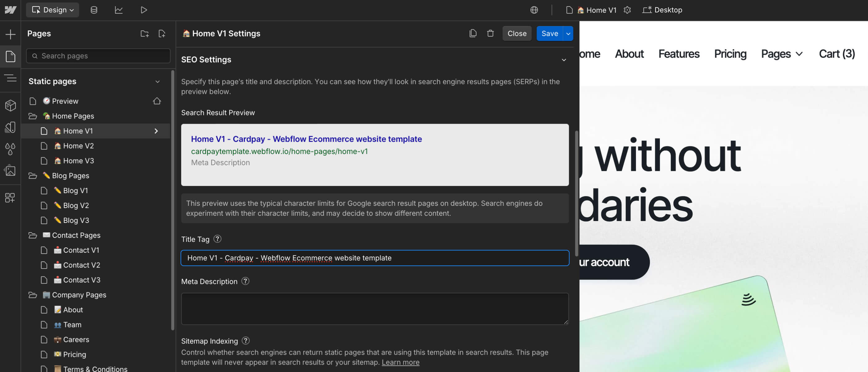Image resolution: width=868 pixels, height=372 pixels.
Task: Focus the Search pages field
Action: click(x=99, y=56)
